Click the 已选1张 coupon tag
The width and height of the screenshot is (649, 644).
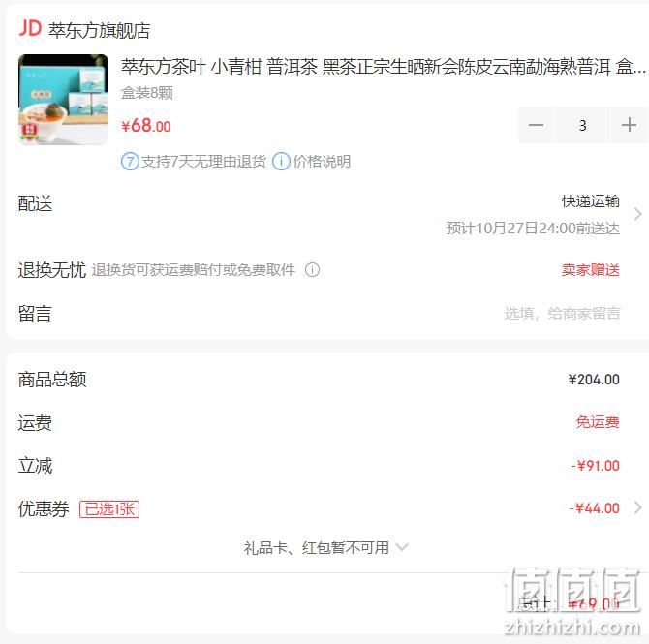(x=109, y=509)
